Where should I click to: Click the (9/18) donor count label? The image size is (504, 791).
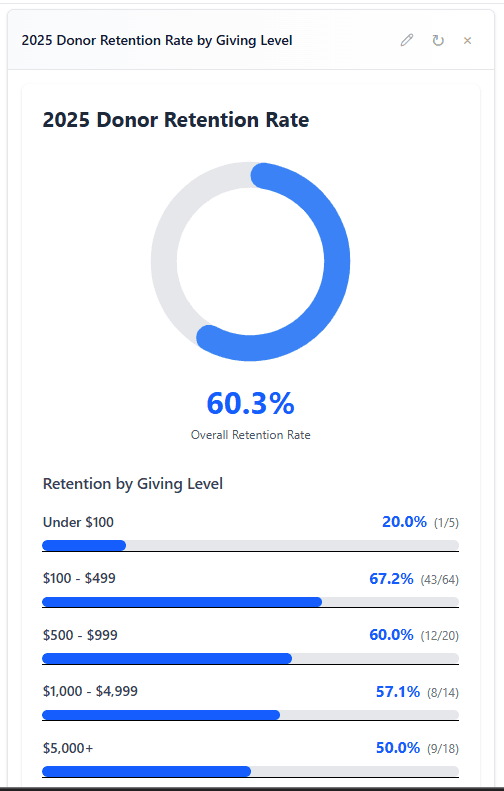tap(443, 749)
